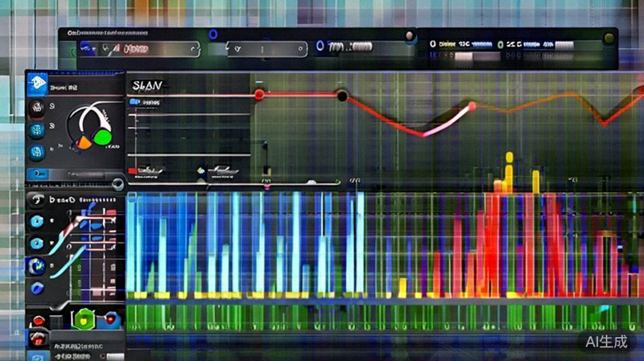Click the red automation point on the envelope line

click(x=259, y=95)
